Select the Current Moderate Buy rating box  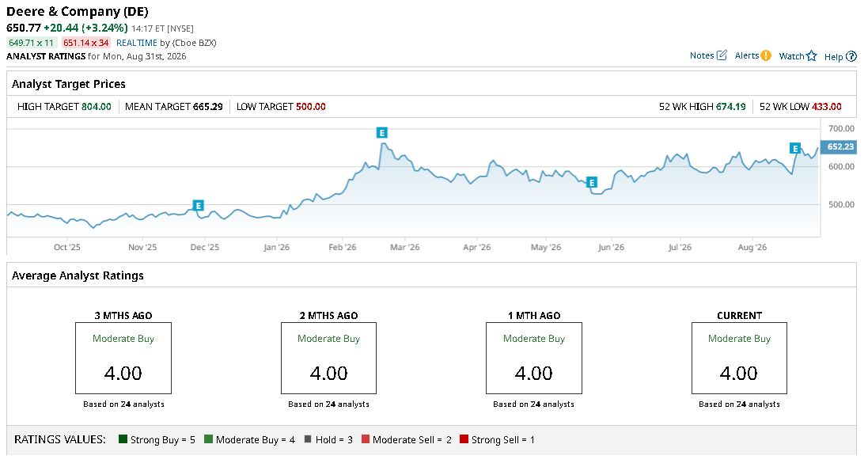[x=739, y=358]
